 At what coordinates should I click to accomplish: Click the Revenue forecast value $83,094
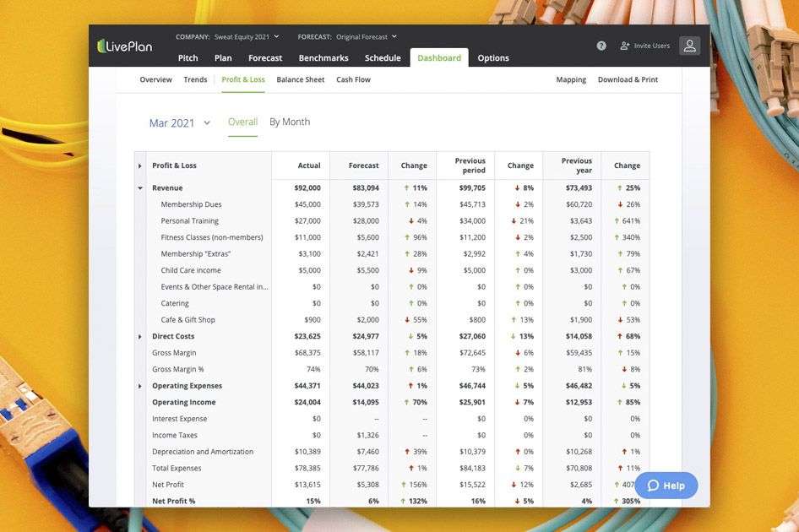point(366,188)
